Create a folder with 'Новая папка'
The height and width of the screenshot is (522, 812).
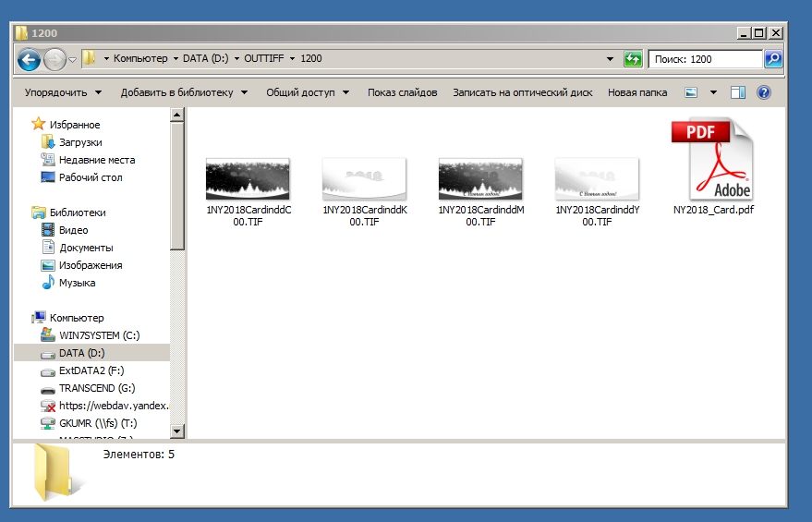(637, 92)
